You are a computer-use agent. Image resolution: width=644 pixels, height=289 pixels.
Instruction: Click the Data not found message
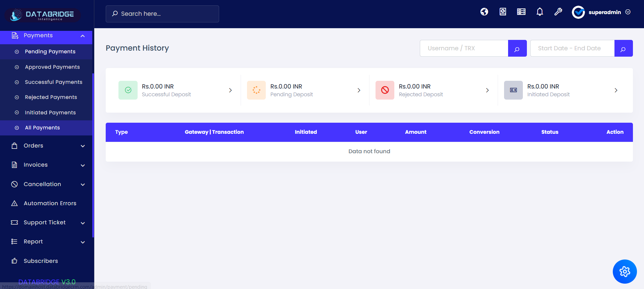369,151
